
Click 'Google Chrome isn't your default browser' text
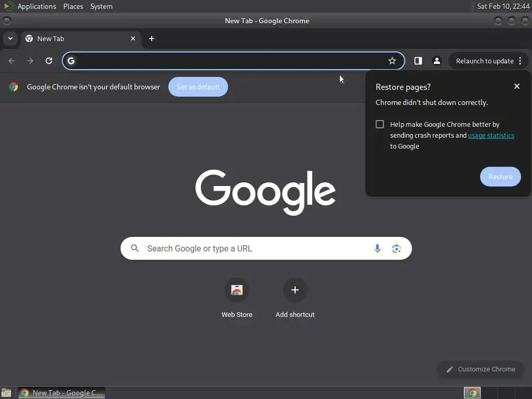(94, 87)
